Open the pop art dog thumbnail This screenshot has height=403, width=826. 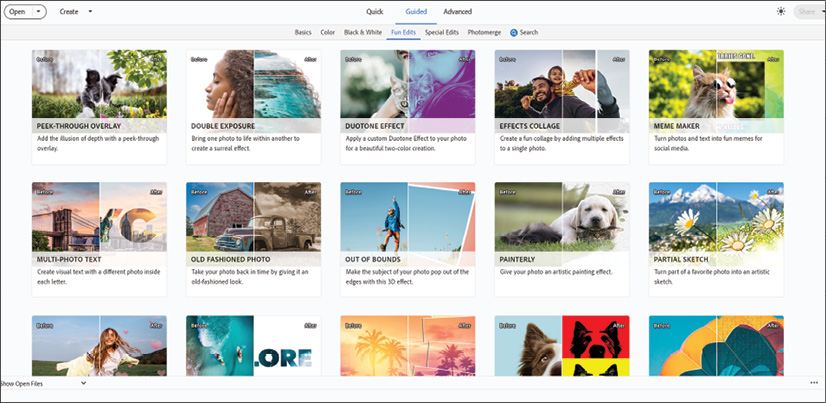click(x=562, y=346)
